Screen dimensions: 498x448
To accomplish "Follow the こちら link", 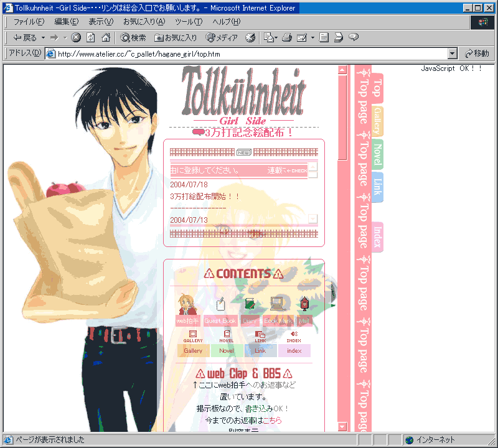I will 273,421.
